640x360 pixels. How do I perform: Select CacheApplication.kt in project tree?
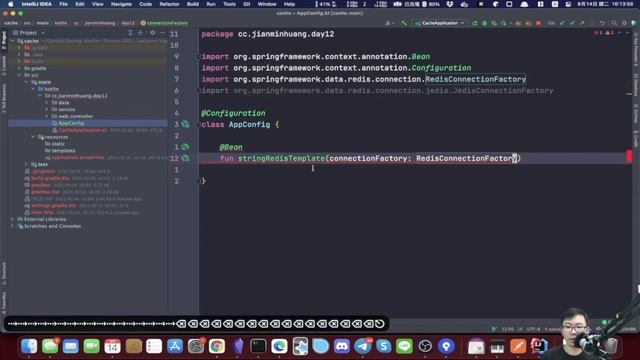point(82,130)
